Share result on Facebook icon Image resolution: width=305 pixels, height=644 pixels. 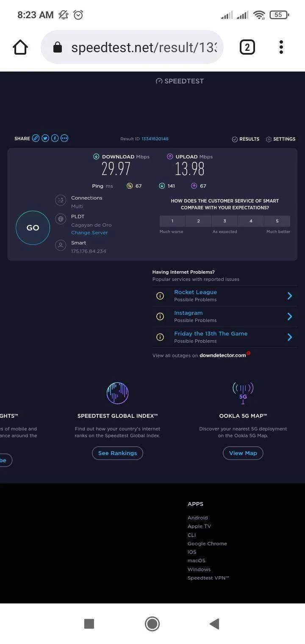click(x=55, y=138)
